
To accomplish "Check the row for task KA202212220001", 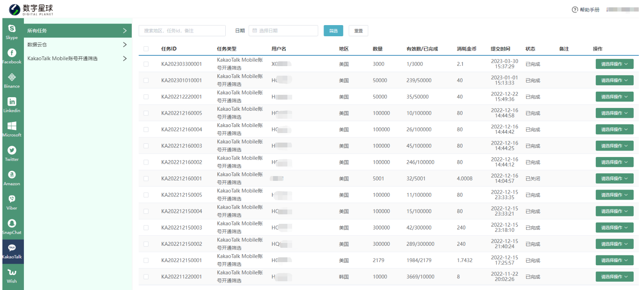I will (x=146, y=97).
